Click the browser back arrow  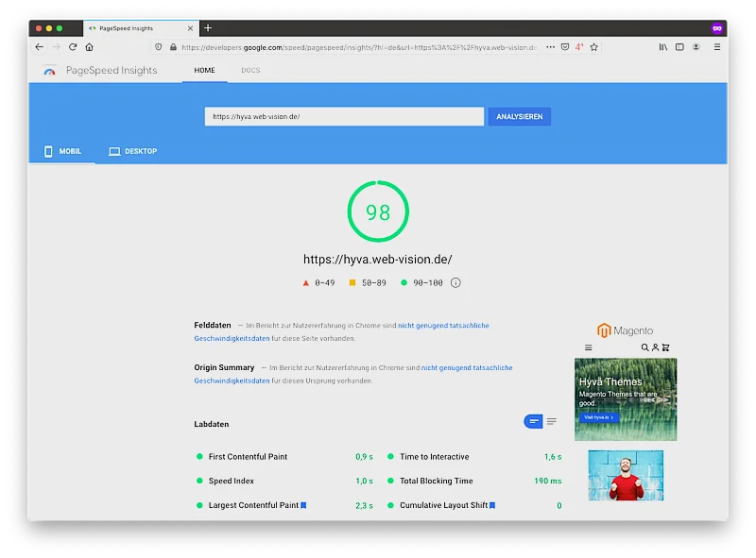pyautogui.click(x=39, y=47)
